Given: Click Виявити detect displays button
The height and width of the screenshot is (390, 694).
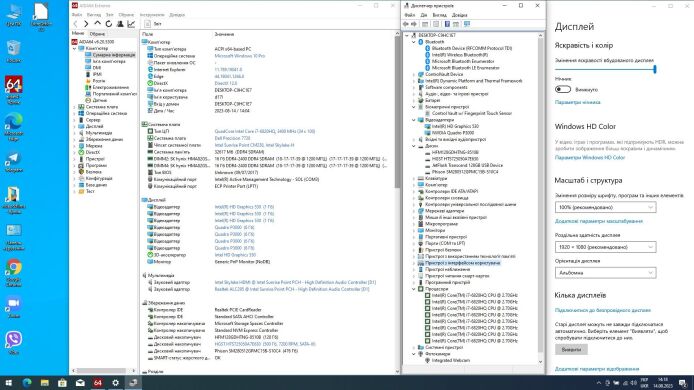Looking at the screenshot, I should 571,349.
